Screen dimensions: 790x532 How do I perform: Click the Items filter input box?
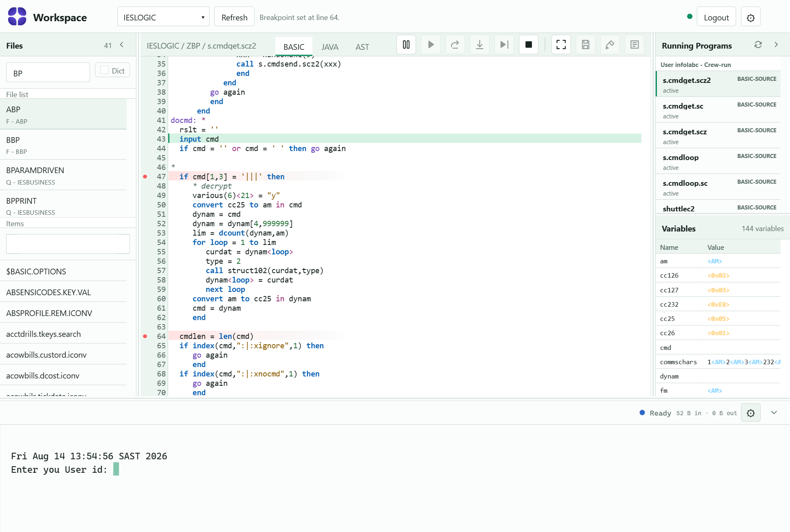click(68, 244)
